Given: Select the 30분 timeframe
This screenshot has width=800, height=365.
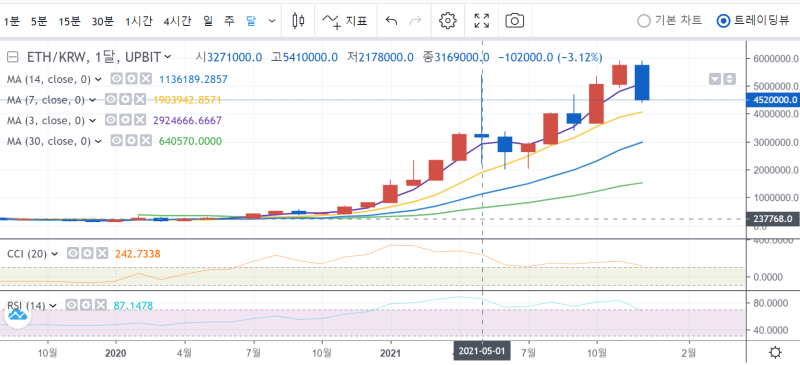Looking at the screenshot, I should pyautogui.click(x=103, y=21).
